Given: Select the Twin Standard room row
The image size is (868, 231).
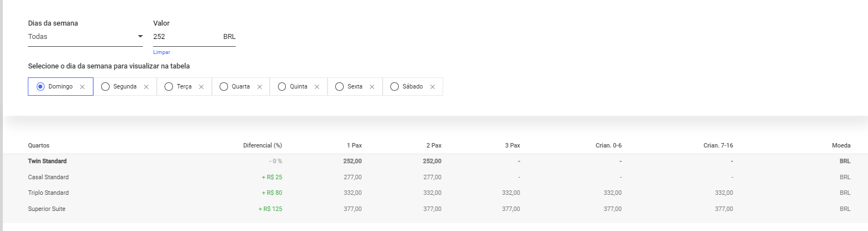Looking at the screenshot, I should point(435,161).
